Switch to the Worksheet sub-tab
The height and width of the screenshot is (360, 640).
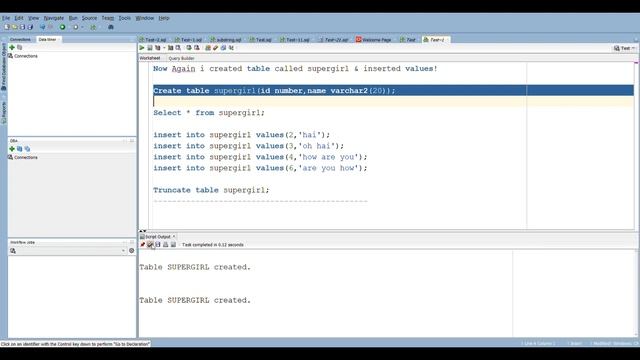(150, 58)
